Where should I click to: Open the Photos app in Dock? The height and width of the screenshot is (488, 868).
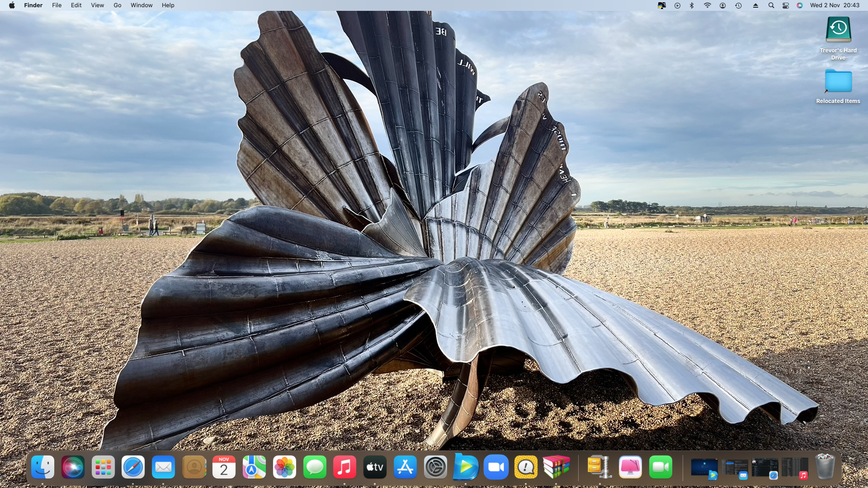click(x=284, y=467)
